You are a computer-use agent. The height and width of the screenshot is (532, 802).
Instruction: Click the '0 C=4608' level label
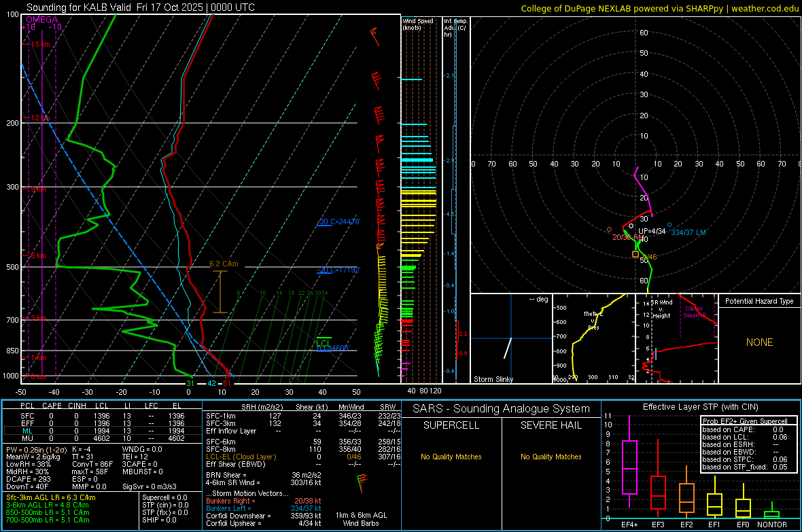[332, 348]
